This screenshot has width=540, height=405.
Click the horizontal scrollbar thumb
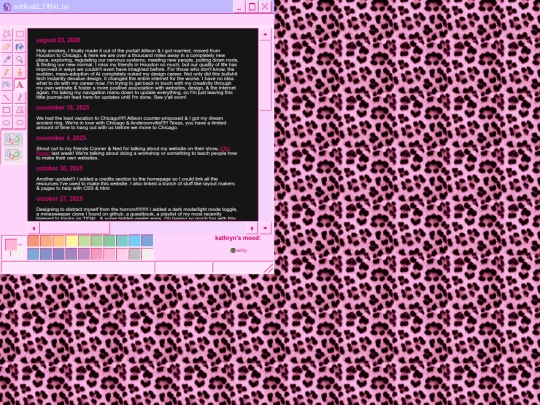[x=75, y=228]
